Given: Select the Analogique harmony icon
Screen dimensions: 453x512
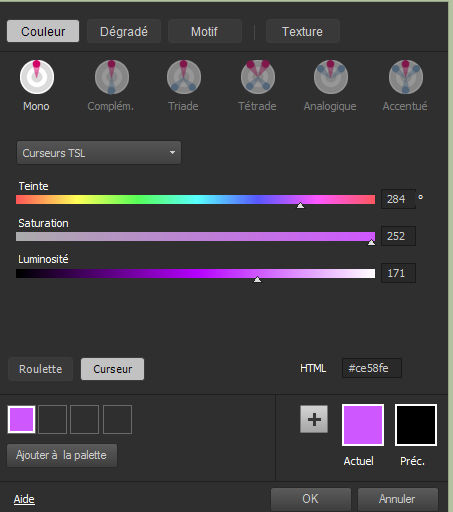Looking at the screenshot, I should point(331,77).
